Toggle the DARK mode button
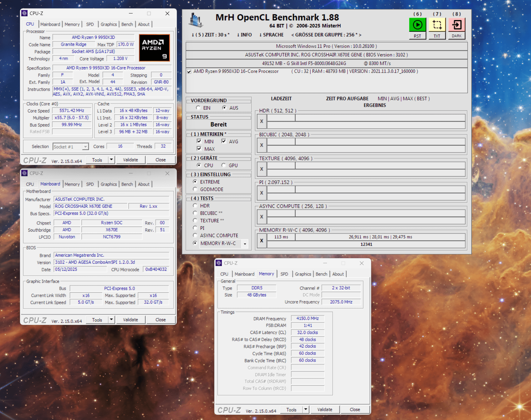The height and width of the screenshot is (420, 531). point(457,36)
